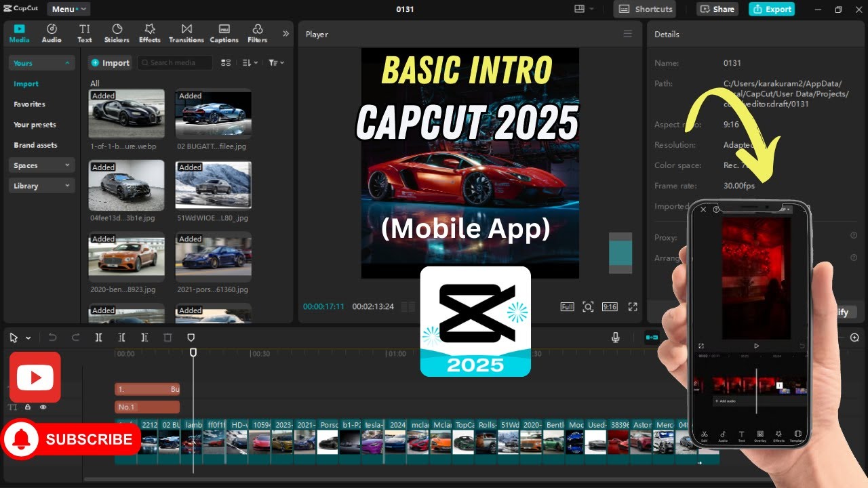Select the 51WdWIOE...L80_.jpg thumbnail
The width and height of the screenshot is (868, 488).
click(x=213, y=185)
